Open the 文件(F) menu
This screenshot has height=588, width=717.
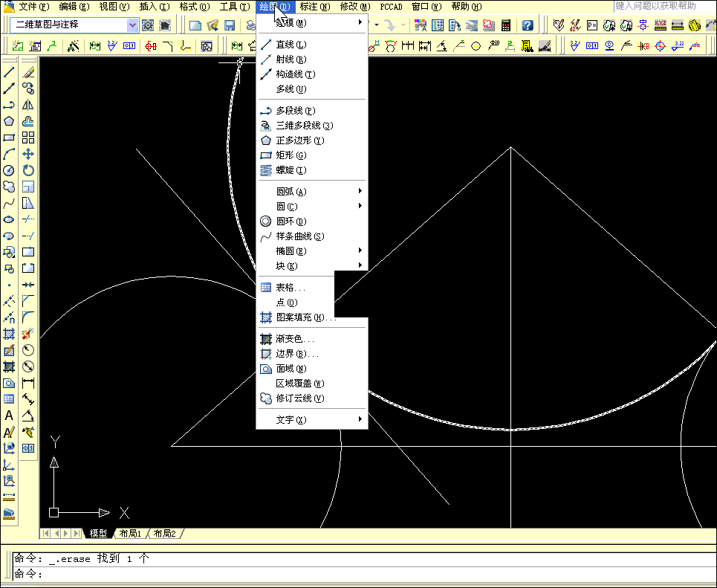point(33,7)
